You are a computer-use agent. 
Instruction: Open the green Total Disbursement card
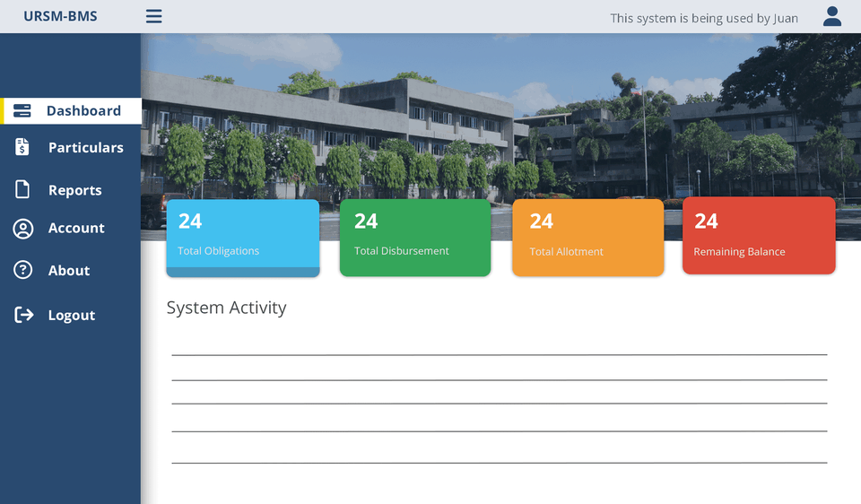[x=414, y=238]
